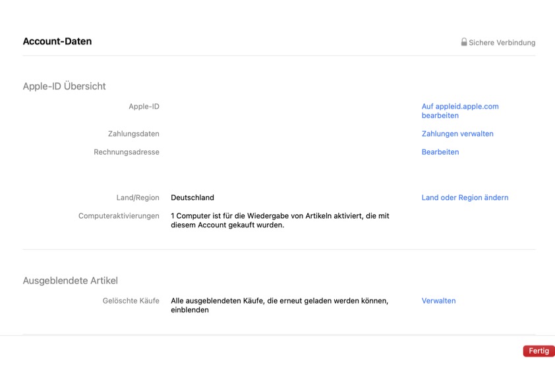Click the computer activation description text

[279, 220]
